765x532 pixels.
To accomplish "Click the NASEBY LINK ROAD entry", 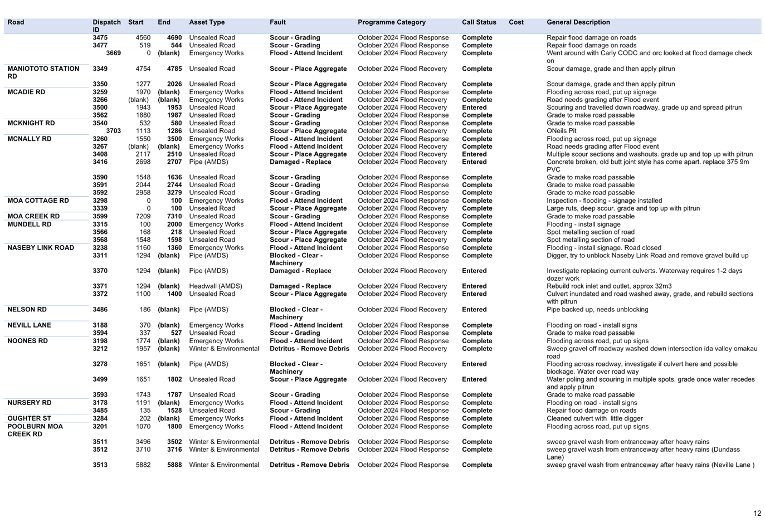I will [41, 247].
